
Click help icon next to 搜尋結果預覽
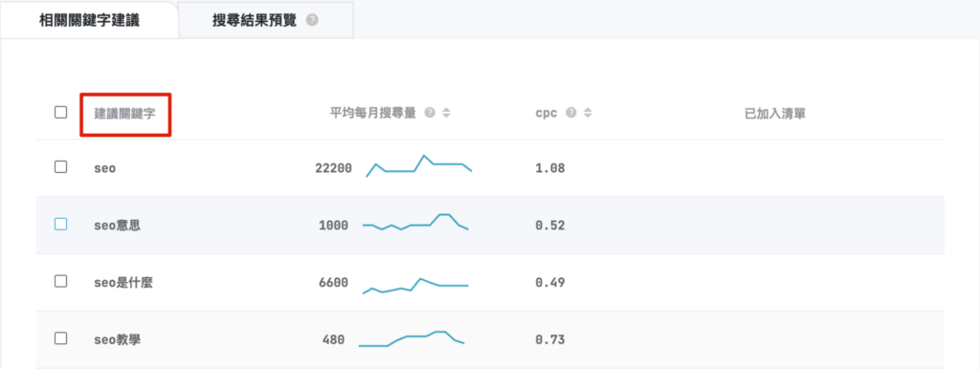tap(313, 20)
